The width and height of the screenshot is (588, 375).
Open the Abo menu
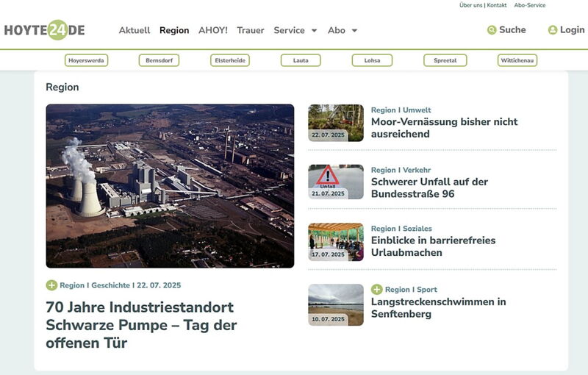coord(337,30)
